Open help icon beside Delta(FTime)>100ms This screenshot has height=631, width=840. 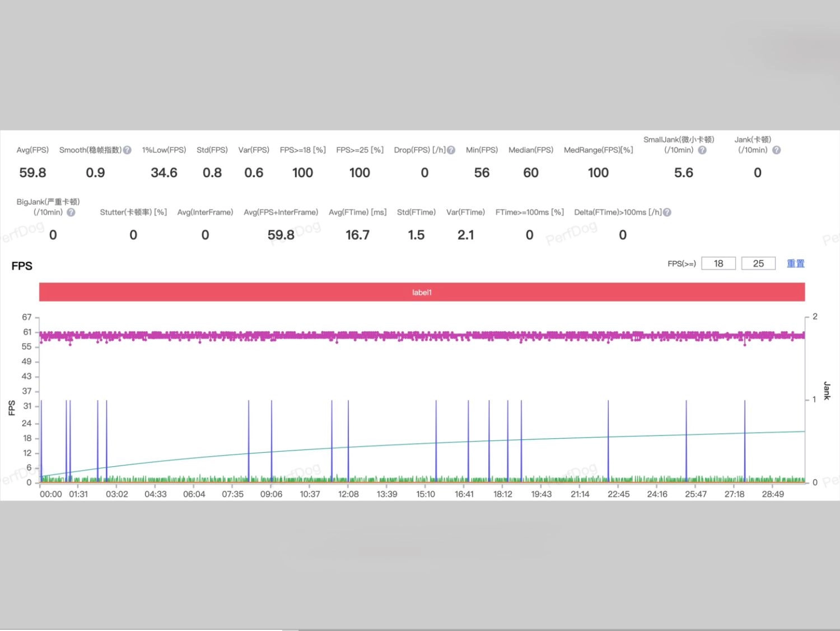click(x=667, y=212)
